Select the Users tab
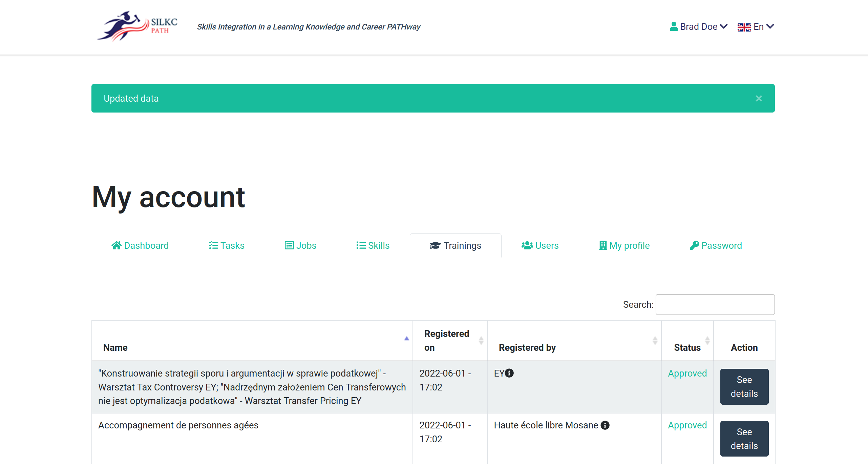868x464 pixels. (540, 245)
